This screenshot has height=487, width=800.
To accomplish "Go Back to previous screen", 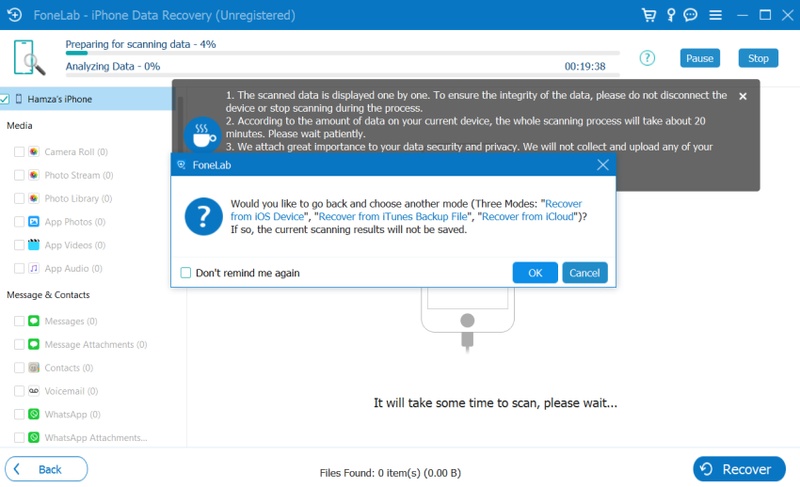I will coord(46,469).
